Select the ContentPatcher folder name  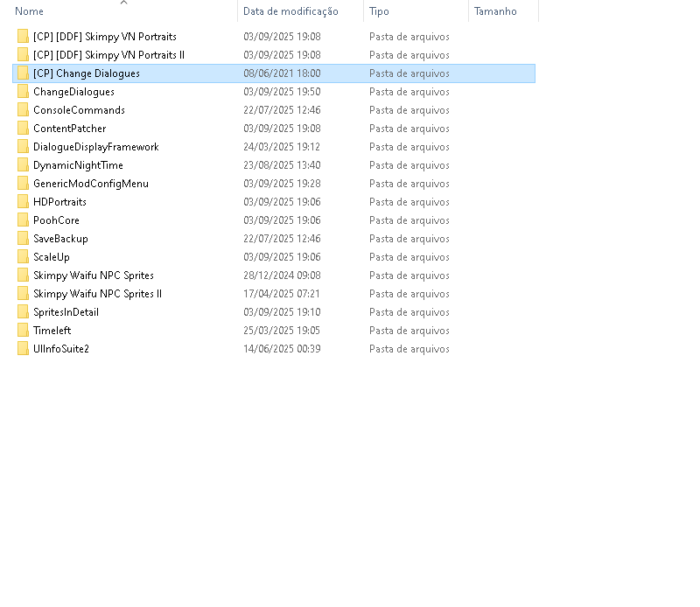[x=70, y=129]
